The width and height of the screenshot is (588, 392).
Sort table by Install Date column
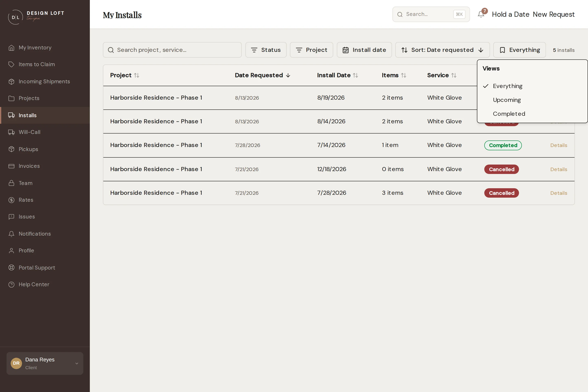(337, 75)
